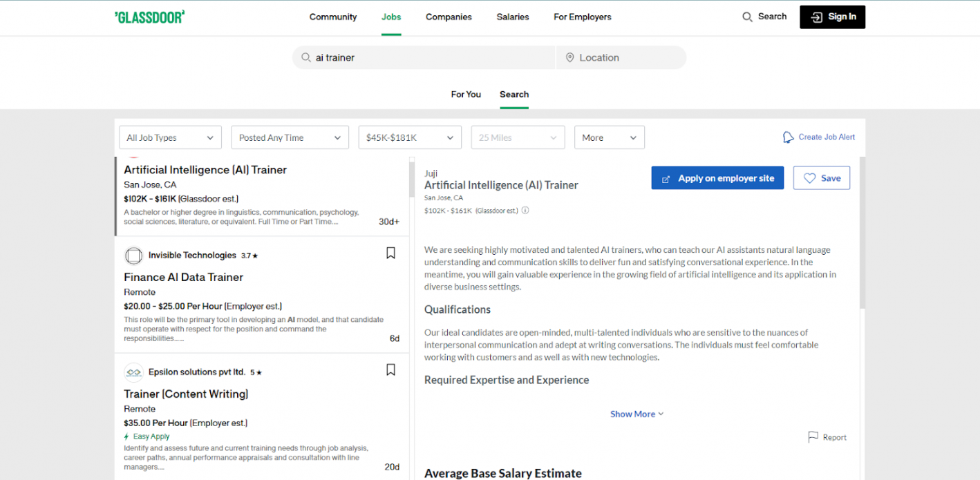Click the Location input field
Screen dimensions: 980x480
click(621, 58)
